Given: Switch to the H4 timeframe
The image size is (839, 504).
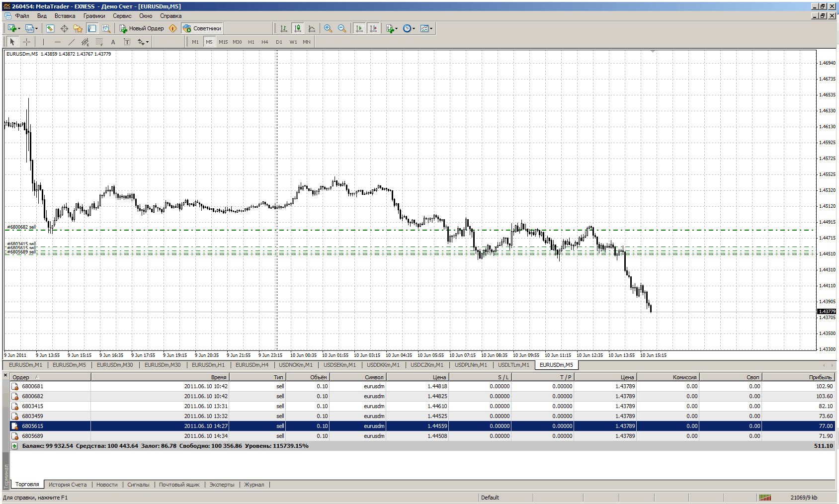Looking at the screenshot, I should (265, 42).
